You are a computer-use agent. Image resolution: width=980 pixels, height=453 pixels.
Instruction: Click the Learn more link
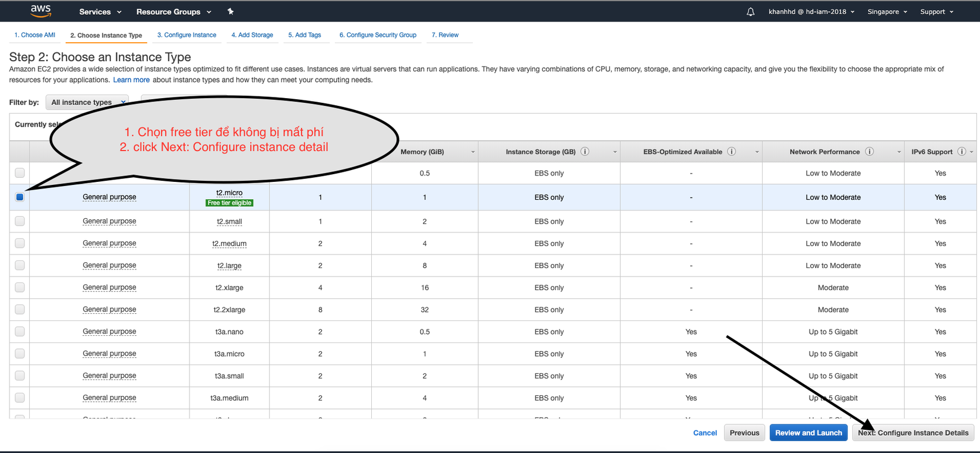[x=131, y=80]
